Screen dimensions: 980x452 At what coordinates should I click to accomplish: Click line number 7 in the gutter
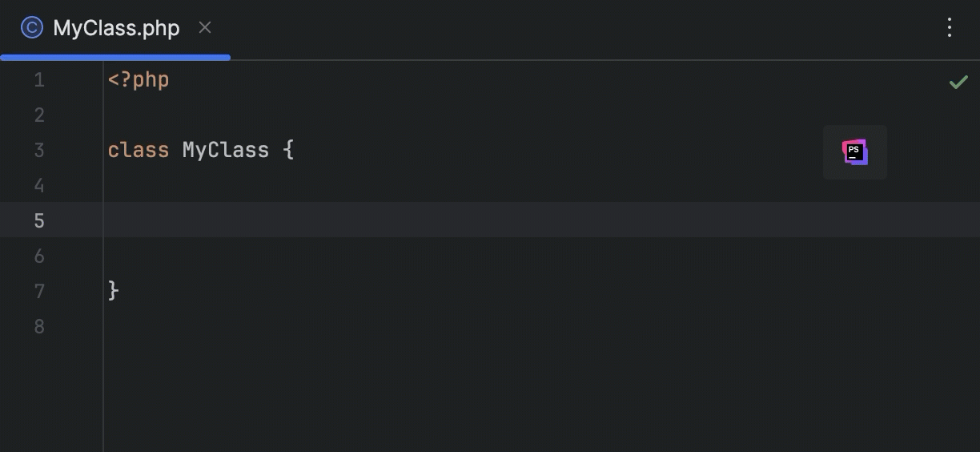click(39, 292)
